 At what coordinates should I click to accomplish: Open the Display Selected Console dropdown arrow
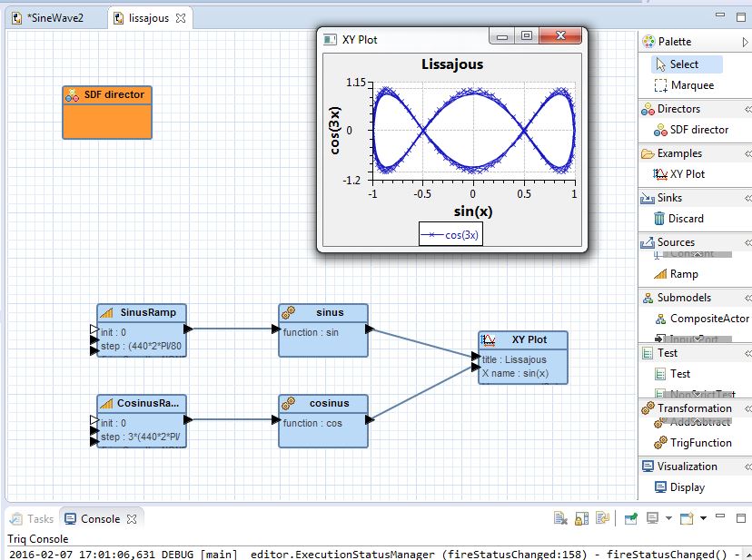[668, 518]
